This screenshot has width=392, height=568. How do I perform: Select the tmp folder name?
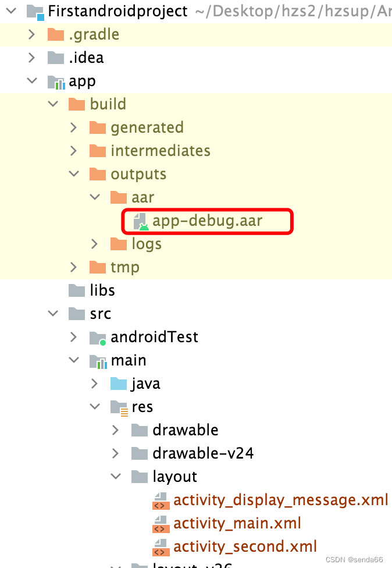tap(124, 267)
